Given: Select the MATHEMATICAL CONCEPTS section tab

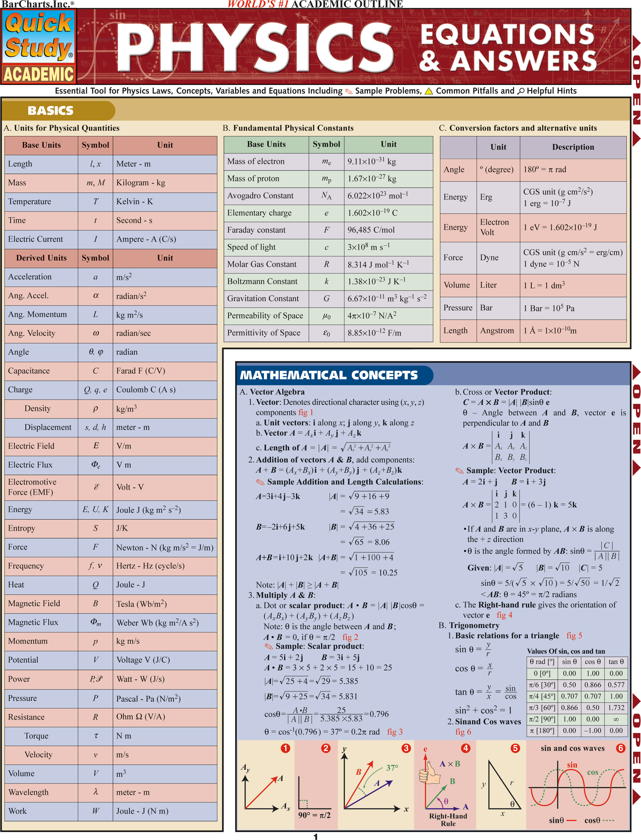Looking at the screenshot, I should 335,375.
